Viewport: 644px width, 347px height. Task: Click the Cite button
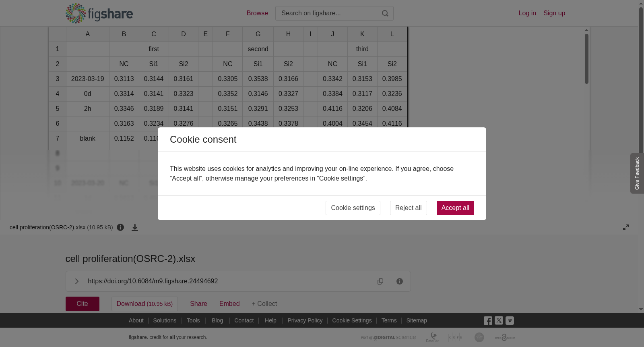tap(83, 304)
